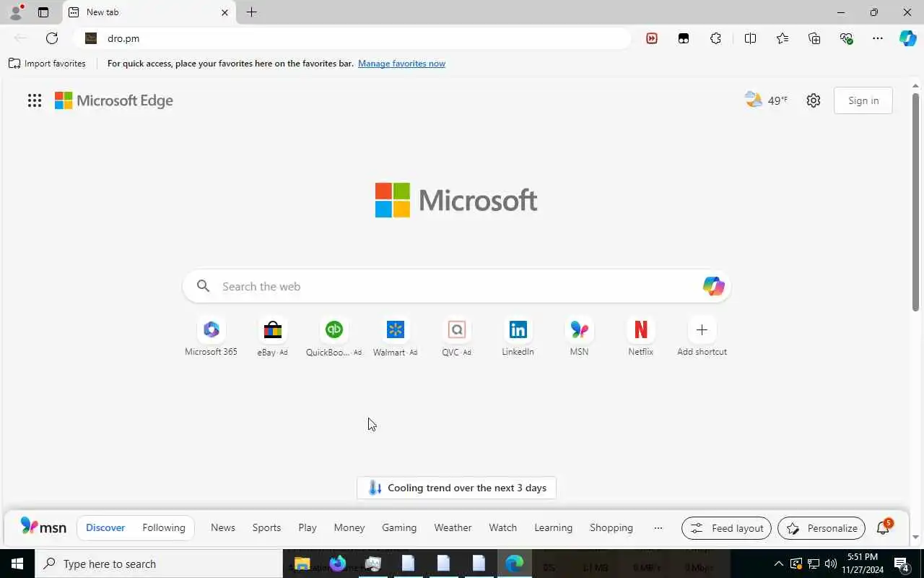This screenshot has height=578, width=924.
Task: Click the magnifier search icon
Action: 204,286
